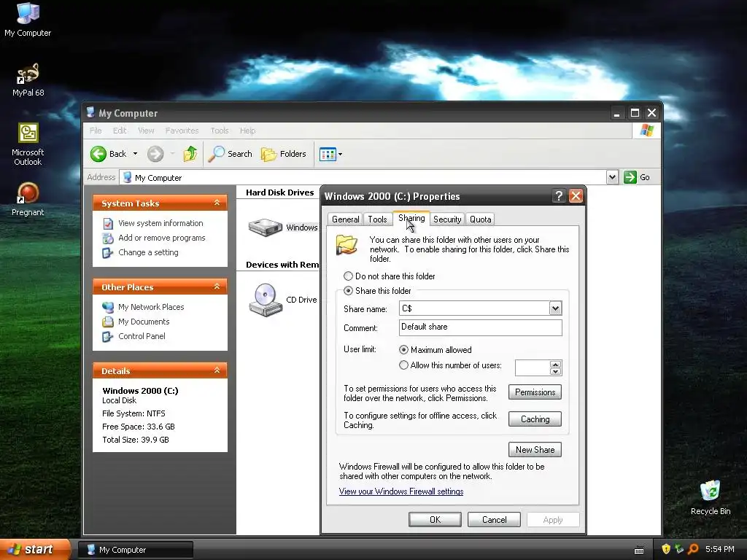This screenshot has height=560, width=747.
Task: Click My Computer taskbar button
Action: click(136, 550)
